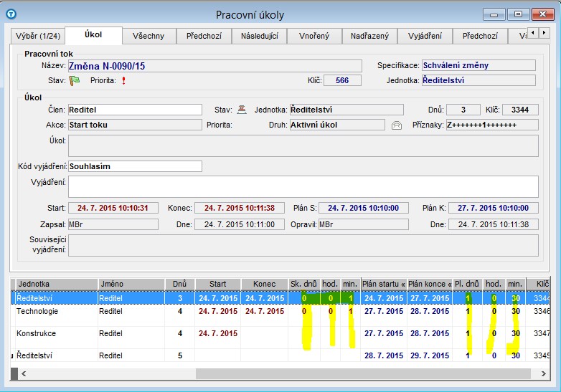This screenshot has height=392, width=561.
Task: Sort by the Dnů column header
Action: (x=179, y=284)
